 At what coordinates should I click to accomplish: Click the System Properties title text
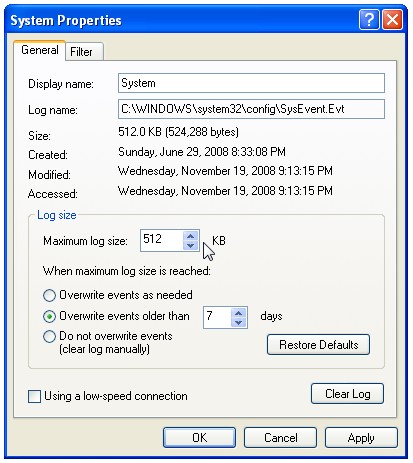click(66, 21)
